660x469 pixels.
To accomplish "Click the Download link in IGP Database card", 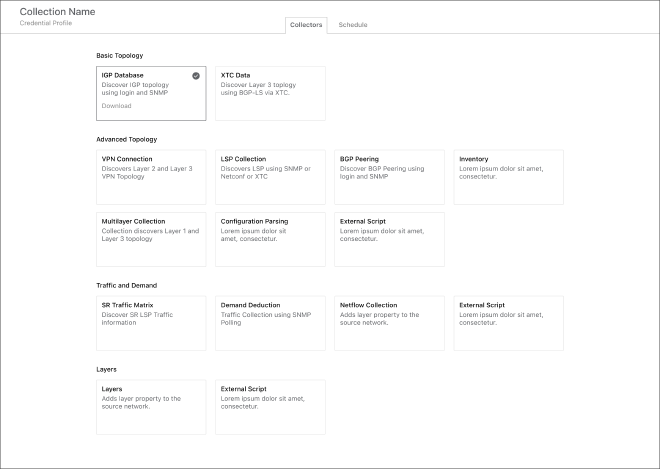I will tap(116, 106).
